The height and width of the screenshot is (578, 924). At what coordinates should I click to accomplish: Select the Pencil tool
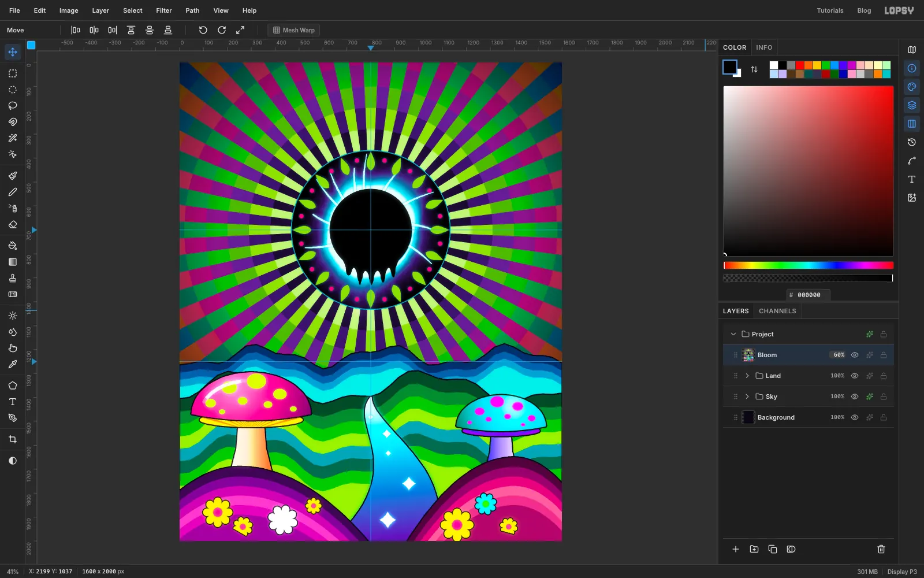pos(13,192)
